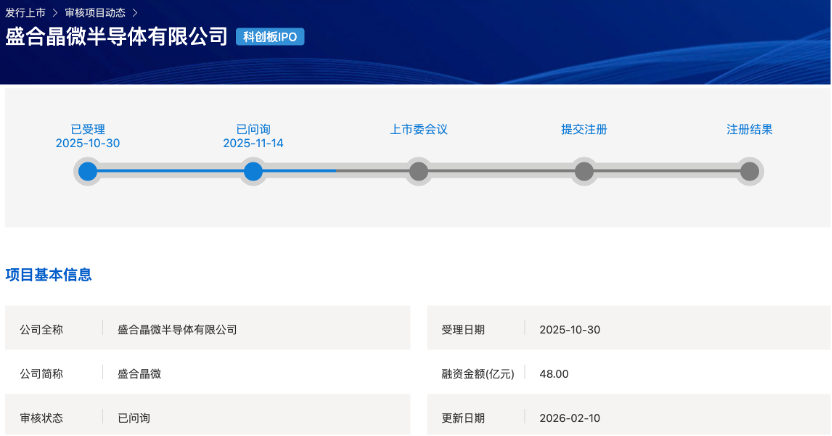Click the 注册结果 stage label text
This screenshot has height=436, width=832.
click(x=749, y=129)
